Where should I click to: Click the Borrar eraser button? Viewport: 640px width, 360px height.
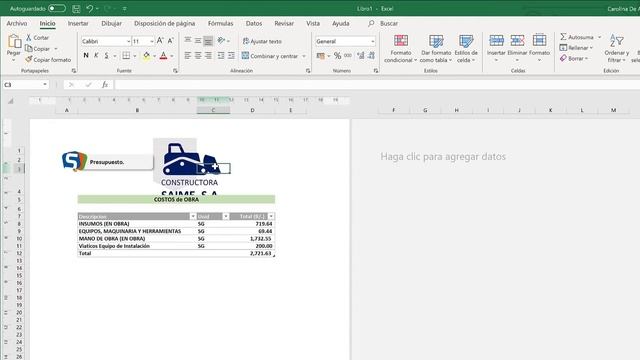coord(573,58)
